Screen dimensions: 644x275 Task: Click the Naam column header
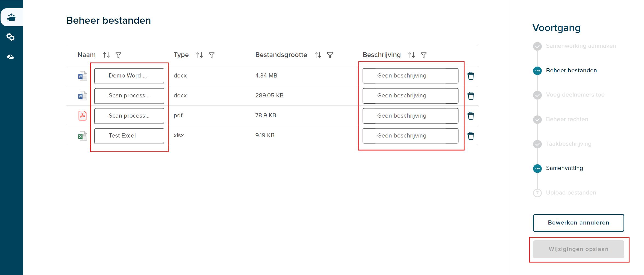tap(87, 55)
